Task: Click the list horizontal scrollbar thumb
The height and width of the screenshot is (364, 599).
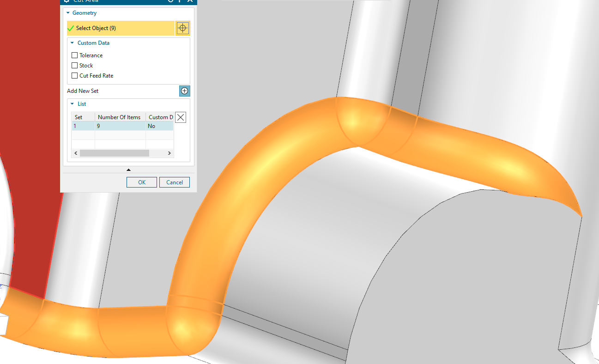Action: click(x=114, y=153)
